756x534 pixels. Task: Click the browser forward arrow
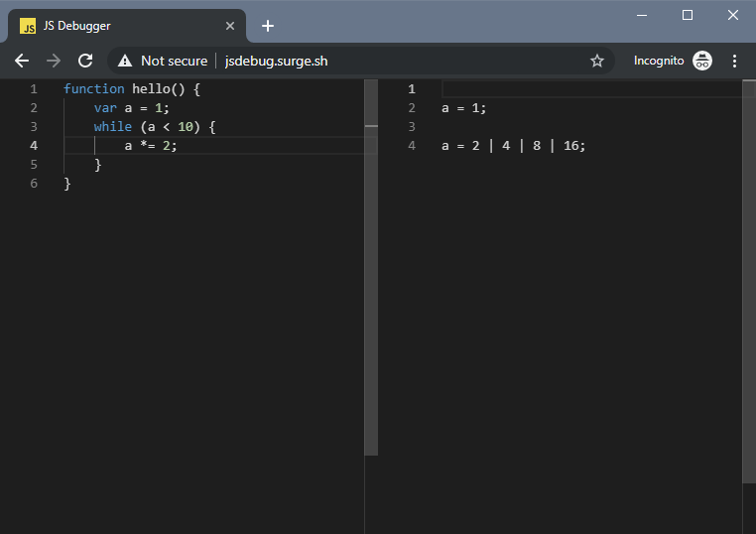point(54,61)
